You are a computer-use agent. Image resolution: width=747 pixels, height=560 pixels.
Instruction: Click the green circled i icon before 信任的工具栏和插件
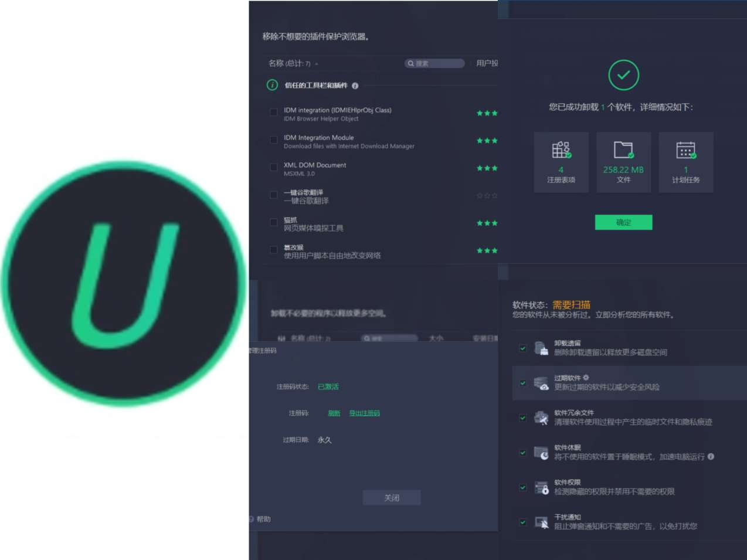(272, 85)
